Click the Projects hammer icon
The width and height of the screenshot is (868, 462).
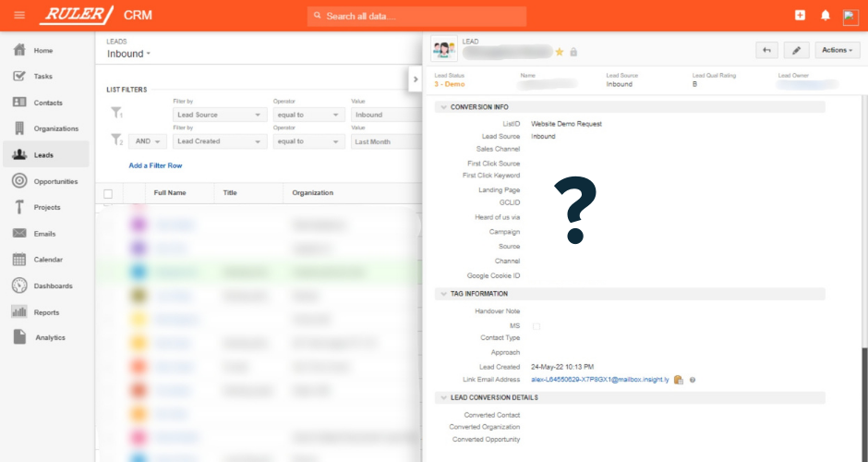[19, 207]
